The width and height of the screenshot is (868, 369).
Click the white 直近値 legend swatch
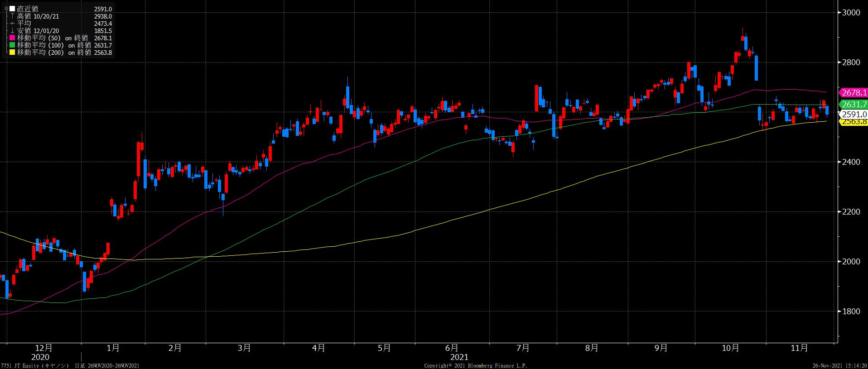[12, 9]
